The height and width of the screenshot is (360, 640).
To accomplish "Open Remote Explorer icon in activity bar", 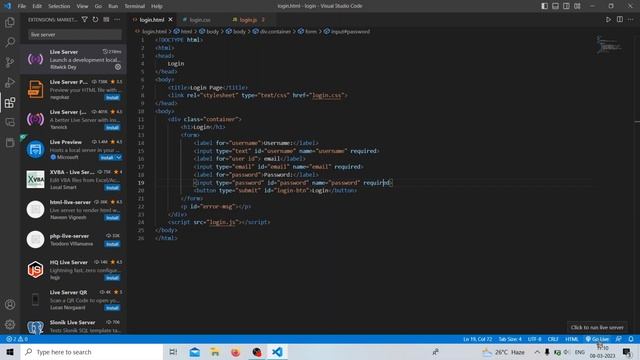I will [x=10, y=122].
